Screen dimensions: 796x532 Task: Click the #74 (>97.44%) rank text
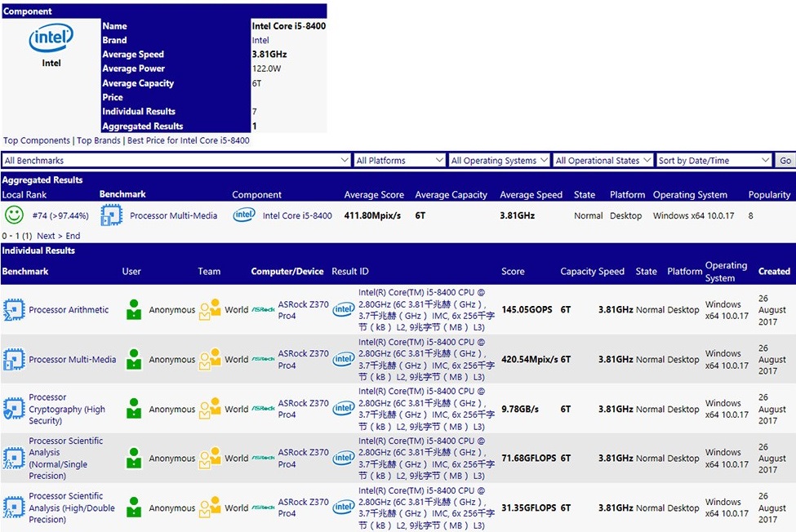pyautogui.click(x=60, y=215)
